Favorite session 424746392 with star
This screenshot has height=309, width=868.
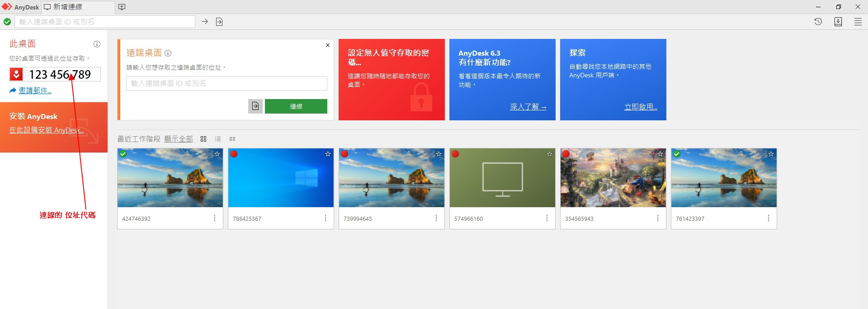217,154
